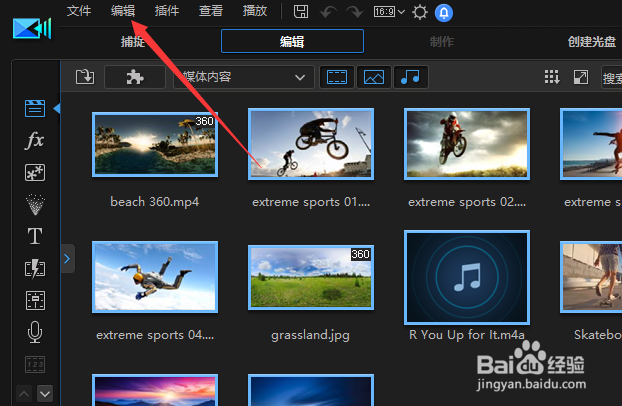This screenshot has width=622, height=406.
Task: Open the Media Room clapboard icon
Action: 35,108
